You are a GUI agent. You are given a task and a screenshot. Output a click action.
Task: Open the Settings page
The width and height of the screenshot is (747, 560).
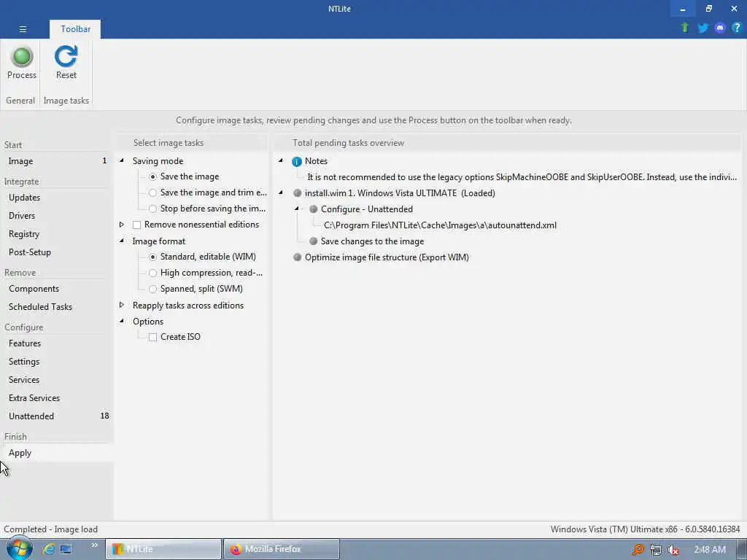(x=57, y=362)
